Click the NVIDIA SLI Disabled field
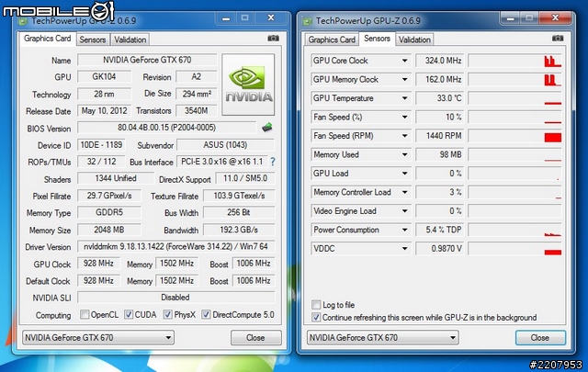Viewport: 588px width, 372px height. coord(175,298)
